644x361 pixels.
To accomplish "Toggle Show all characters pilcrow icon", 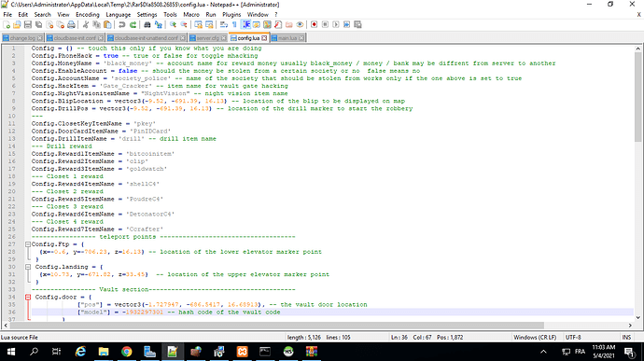I will [x=234, y=24].
